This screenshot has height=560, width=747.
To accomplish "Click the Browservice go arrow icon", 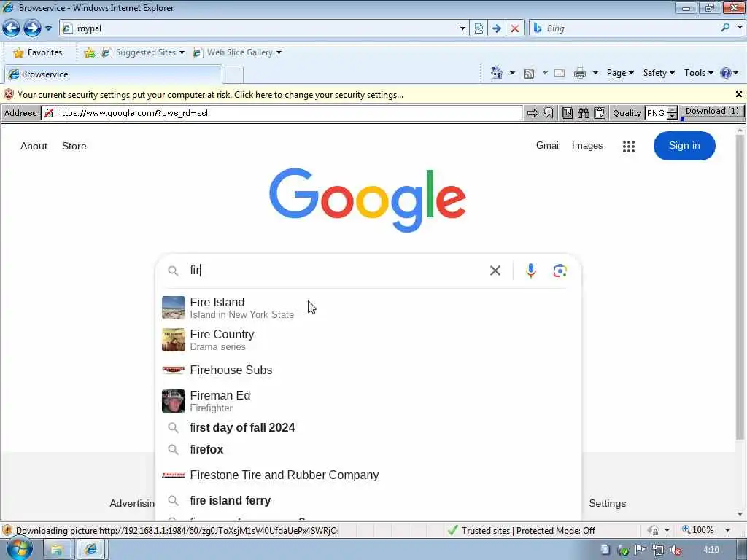I will point(533,113).
